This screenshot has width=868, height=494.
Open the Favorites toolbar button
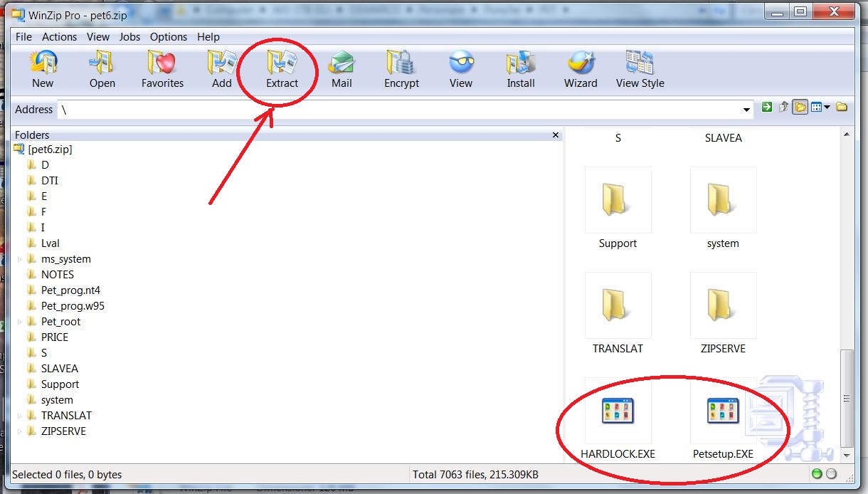[162, 69]
